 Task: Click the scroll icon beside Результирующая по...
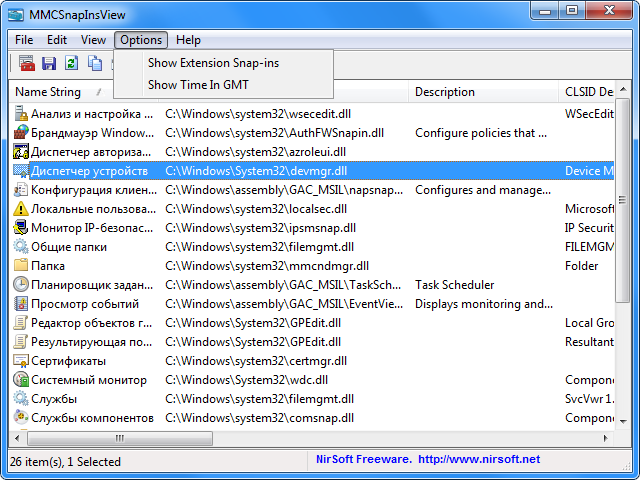[21, 342]
